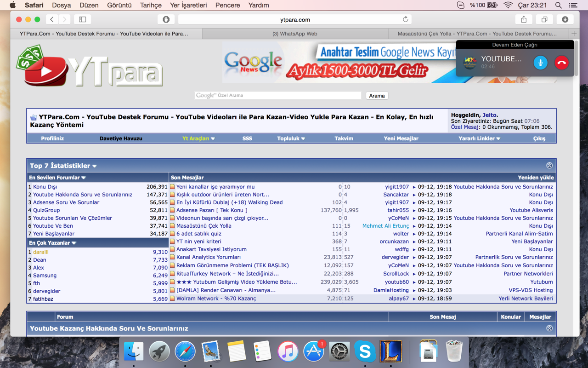Click Yeniden yükle to refresh posts
Image resolution: width=588 pixels, height=368 pixels.
[x=536, y=178]
